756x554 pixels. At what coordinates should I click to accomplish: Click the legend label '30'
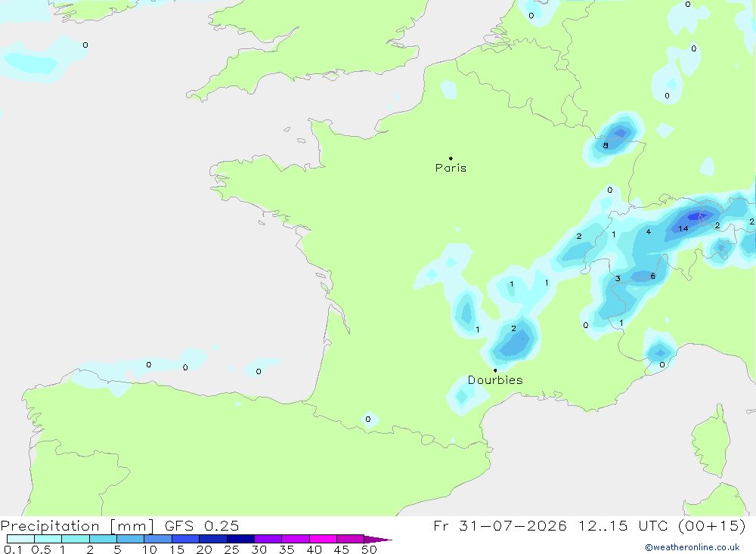[x=259, y=549]
